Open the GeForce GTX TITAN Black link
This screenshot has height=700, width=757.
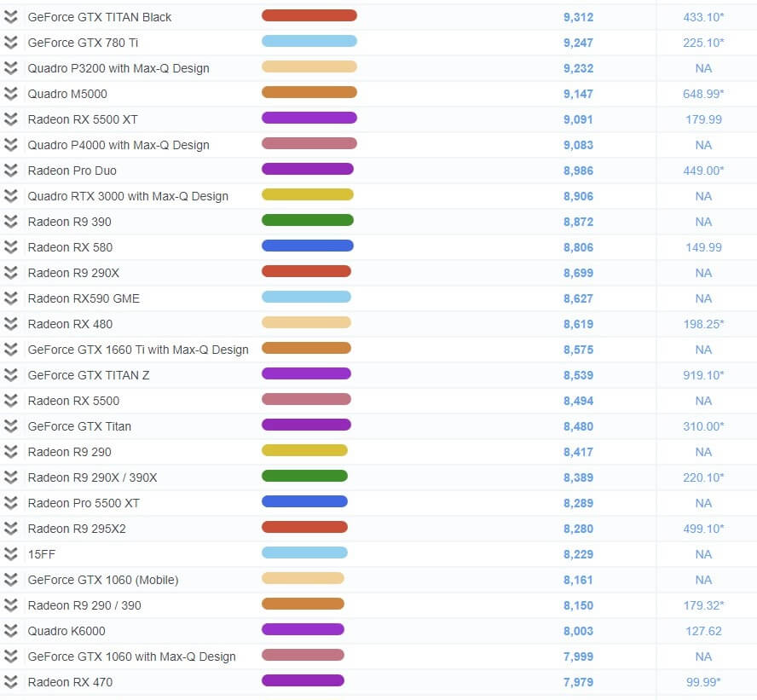click(100, 17)
